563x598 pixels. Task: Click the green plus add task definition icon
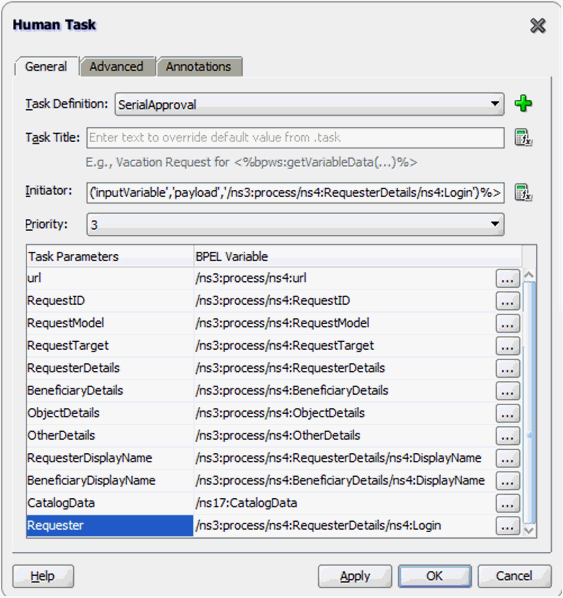coord(523,103)
